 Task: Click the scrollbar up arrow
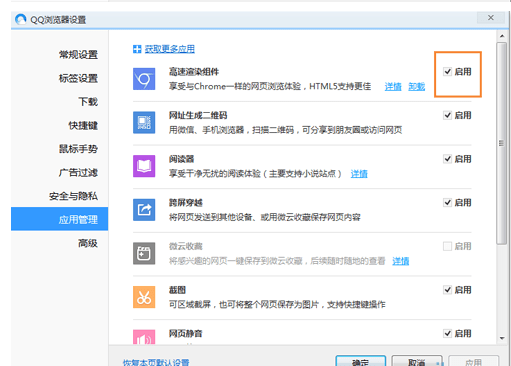point(502,36)
